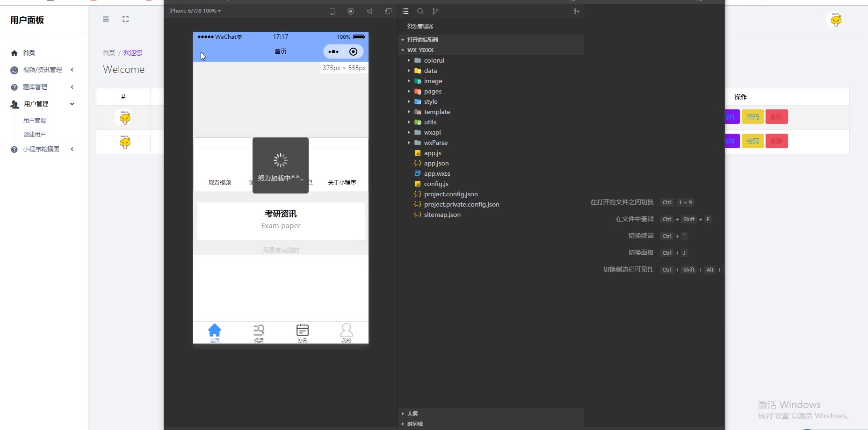Click 密码 button in second user row
Screen dimensions: 868x430
pos(753,141)
